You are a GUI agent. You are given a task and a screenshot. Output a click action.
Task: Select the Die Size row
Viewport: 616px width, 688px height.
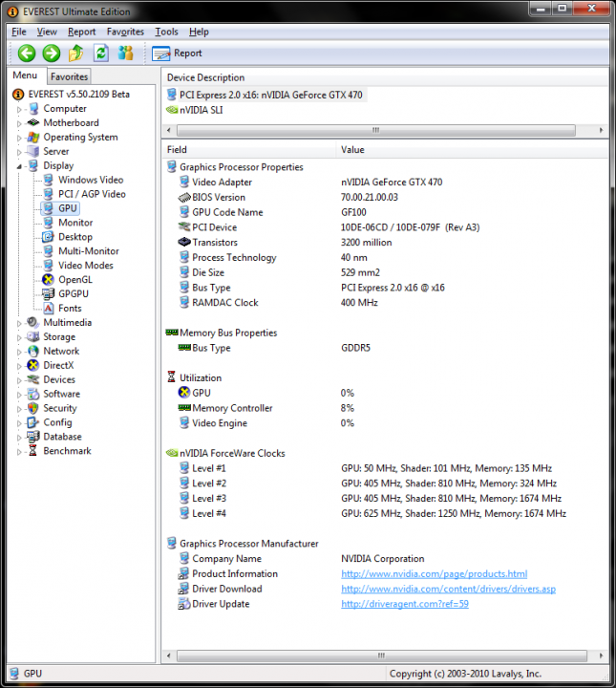coord(385,272)
